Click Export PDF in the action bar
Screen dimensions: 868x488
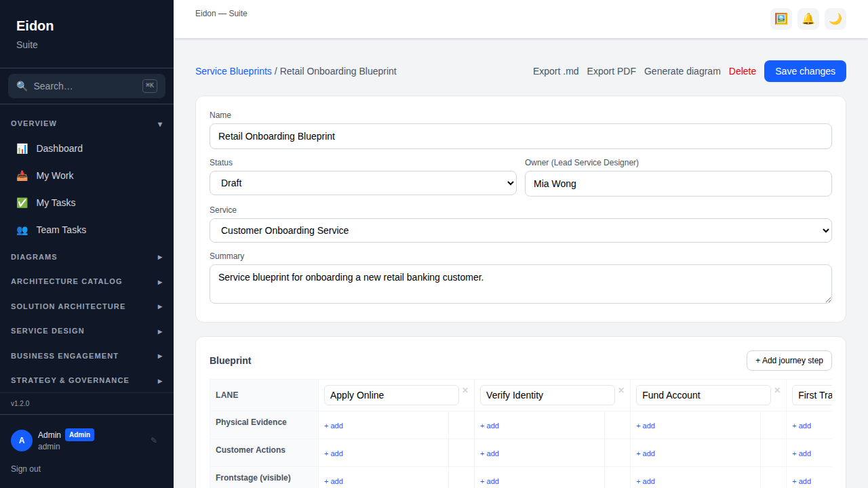[x=612, y=71]
